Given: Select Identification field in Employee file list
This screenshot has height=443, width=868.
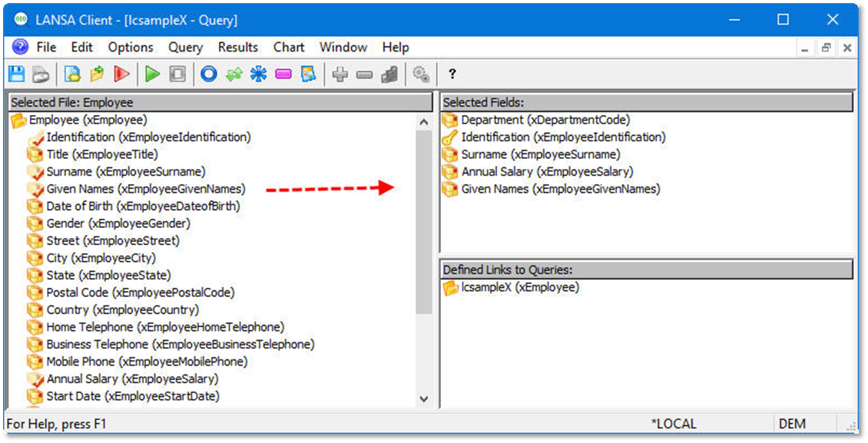Looking at the screenshot, I should pyautogui.click(x=139, y=137).
